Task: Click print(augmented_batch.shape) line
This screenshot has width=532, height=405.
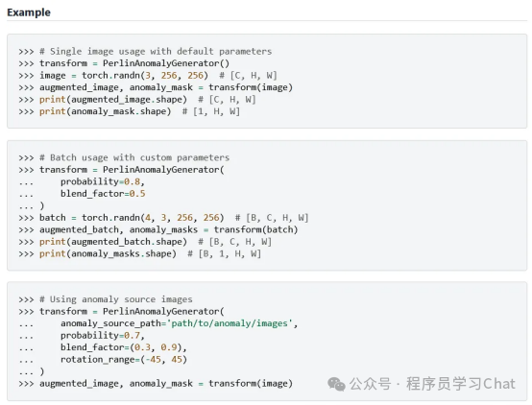Action: tap(113, 242)
